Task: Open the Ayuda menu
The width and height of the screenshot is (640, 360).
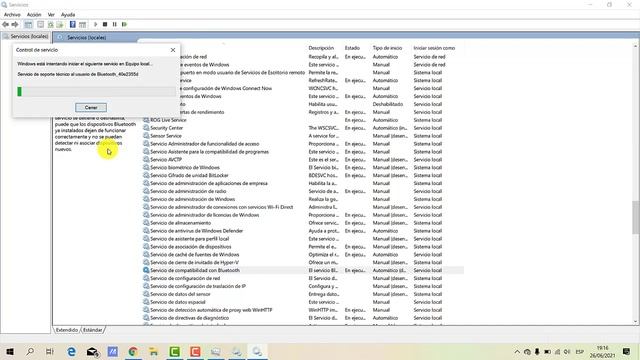Action: 68,15
